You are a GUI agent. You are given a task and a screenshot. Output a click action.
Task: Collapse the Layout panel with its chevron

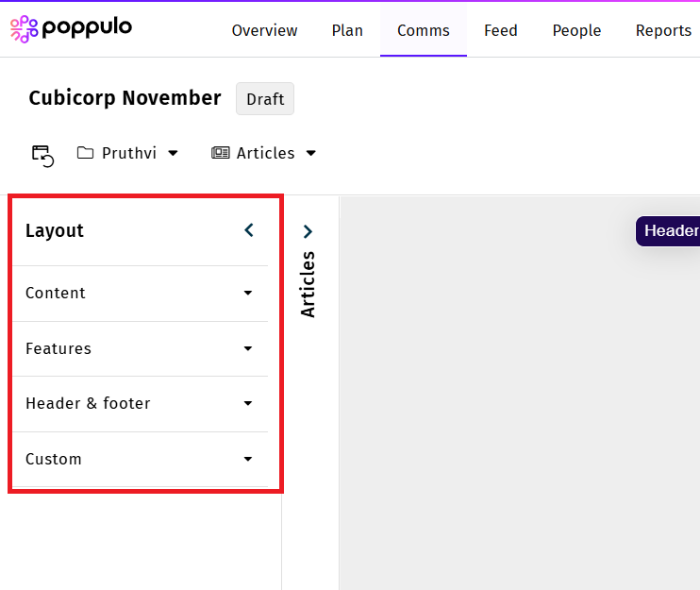point(249,230)
